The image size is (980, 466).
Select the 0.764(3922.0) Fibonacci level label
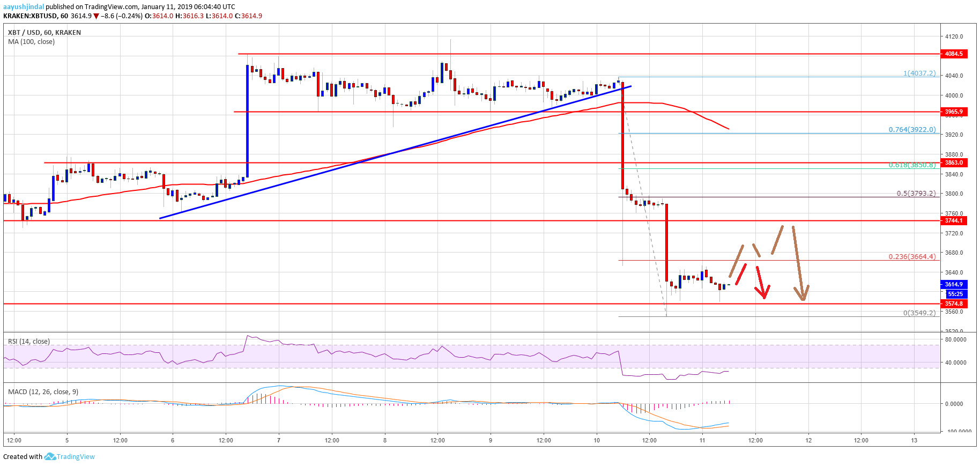(x=912, y=130)
